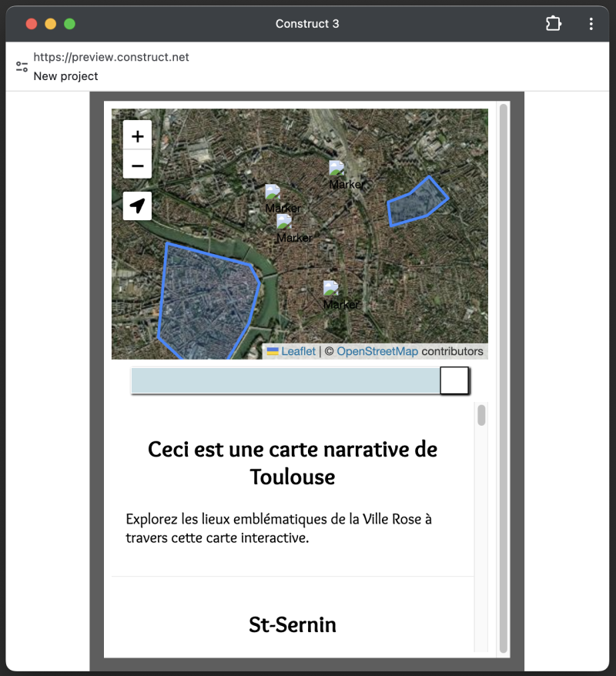Click the narrative text panel scrollbar thumb
616x676 pixels.
pos(481,415)
